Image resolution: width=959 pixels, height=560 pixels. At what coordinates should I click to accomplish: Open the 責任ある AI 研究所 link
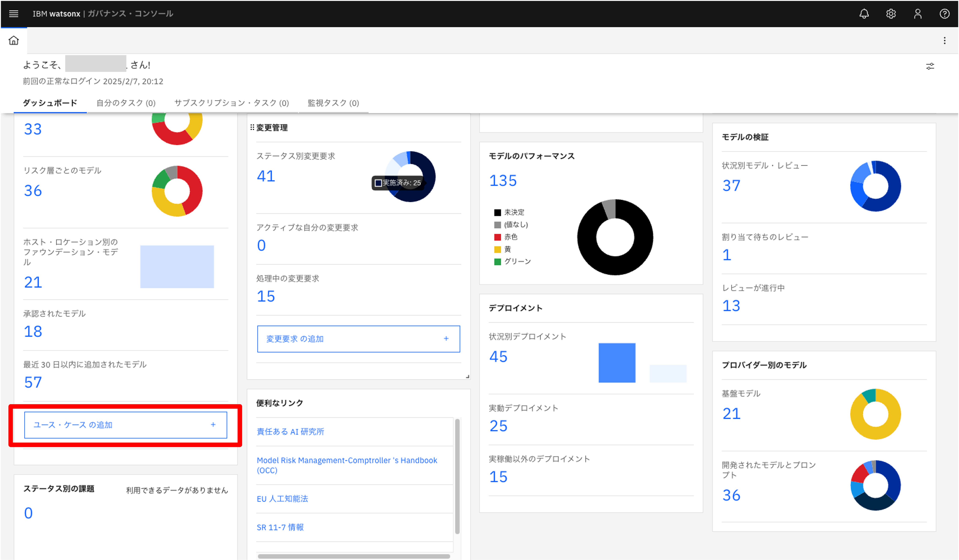click(x=290, y=431)
